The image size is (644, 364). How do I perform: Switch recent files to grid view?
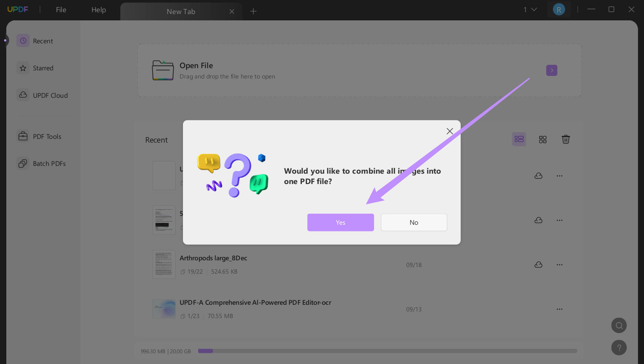pos(542,139)
